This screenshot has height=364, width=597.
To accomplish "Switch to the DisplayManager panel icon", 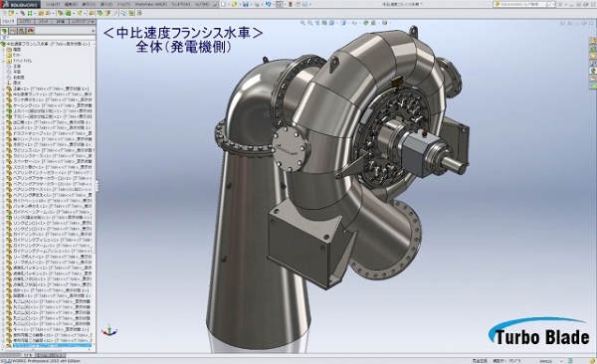I will coord(31,31).
